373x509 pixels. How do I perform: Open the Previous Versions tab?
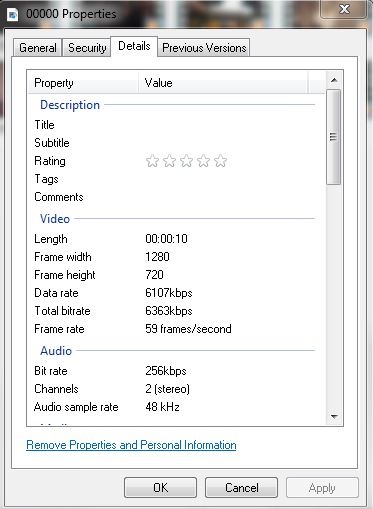pos(204,48)
